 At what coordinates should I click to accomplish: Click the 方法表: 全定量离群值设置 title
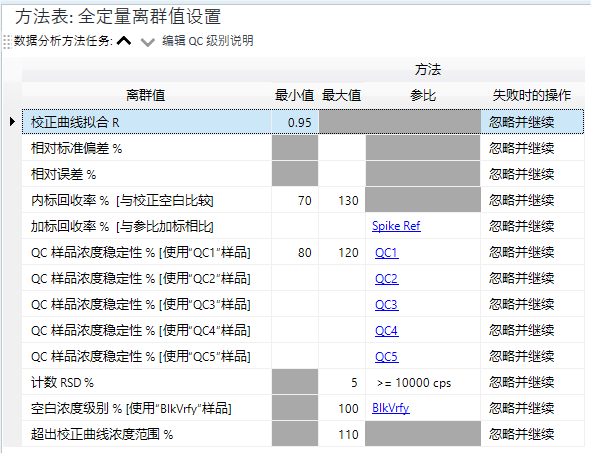pos(118,17)
